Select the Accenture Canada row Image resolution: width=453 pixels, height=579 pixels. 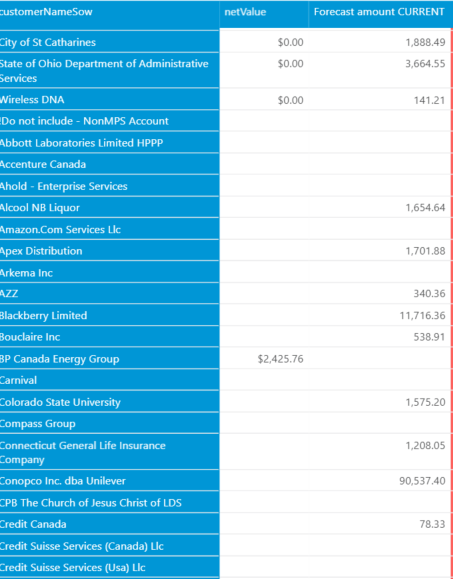click(109, 164)
